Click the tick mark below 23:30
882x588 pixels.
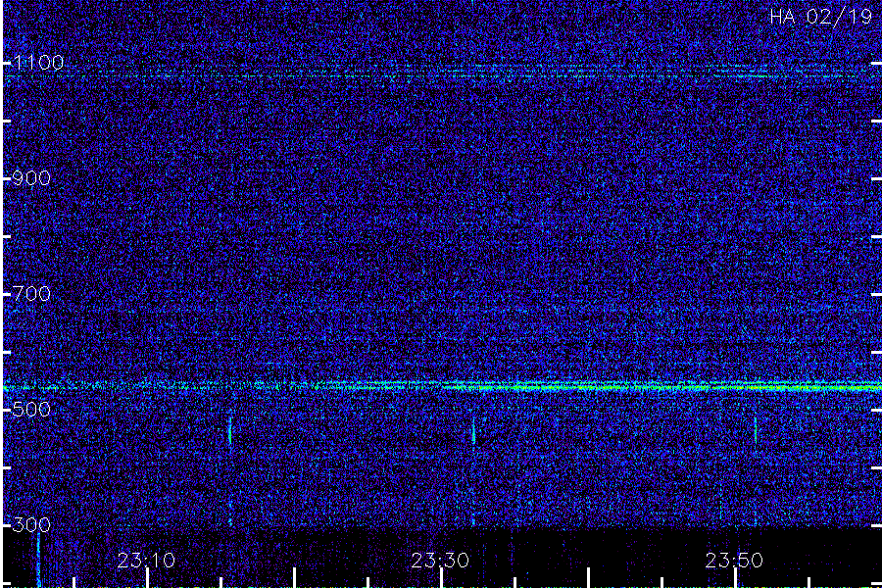pyautogui.click(x=442, y=578)
